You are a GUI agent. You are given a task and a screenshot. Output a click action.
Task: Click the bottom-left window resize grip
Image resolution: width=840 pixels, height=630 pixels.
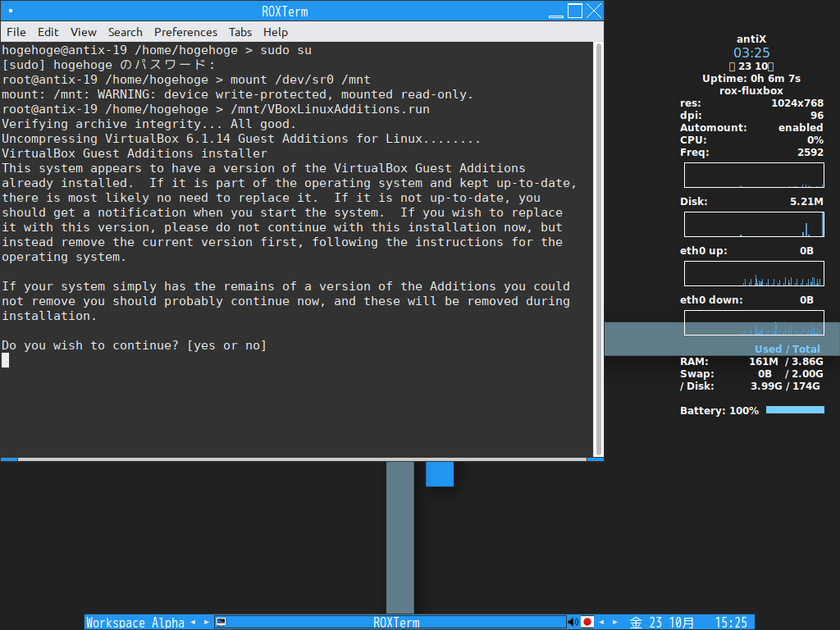point(9,459)
